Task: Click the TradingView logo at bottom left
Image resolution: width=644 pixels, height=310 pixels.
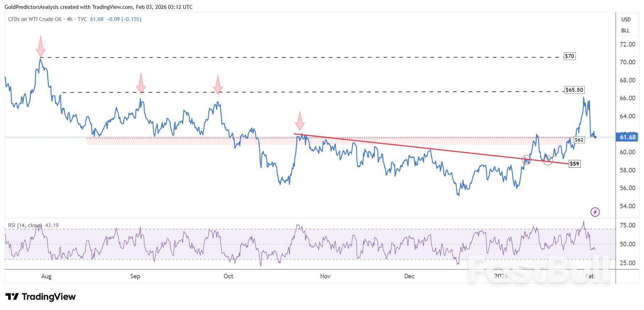Action: pos(40,296)
